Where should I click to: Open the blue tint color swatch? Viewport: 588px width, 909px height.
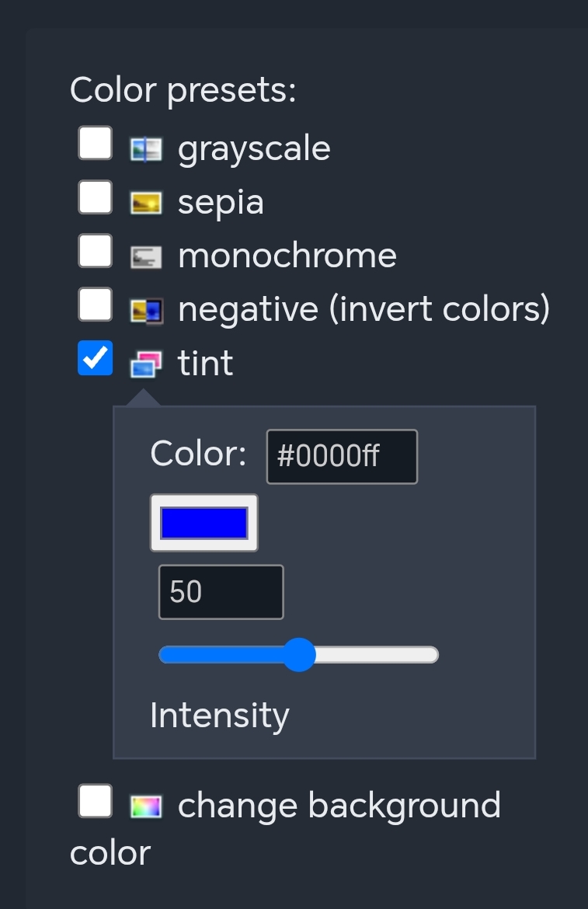pos(204,523)
